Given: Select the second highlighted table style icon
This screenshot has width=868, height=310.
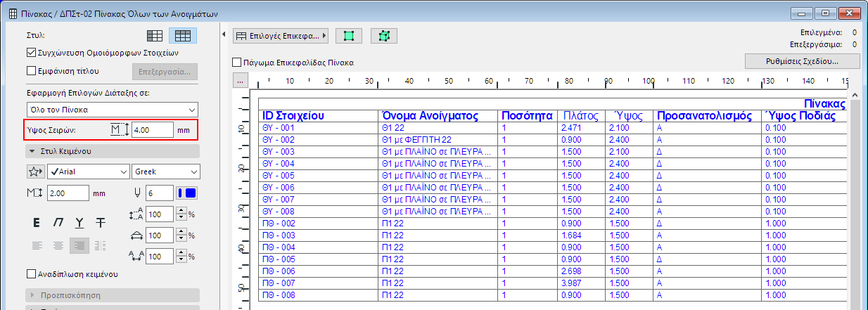Looking at the screenshot, I should pyautogui.click(x=183, y=35).
